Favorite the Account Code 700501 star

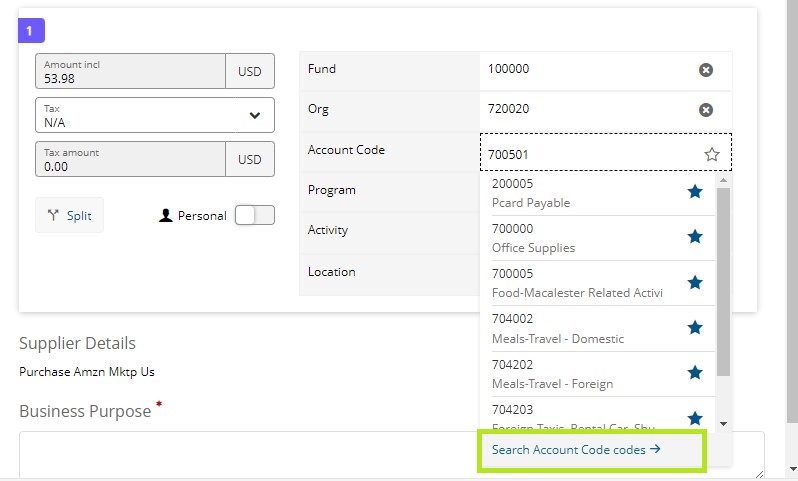click(x=711, y=154)
